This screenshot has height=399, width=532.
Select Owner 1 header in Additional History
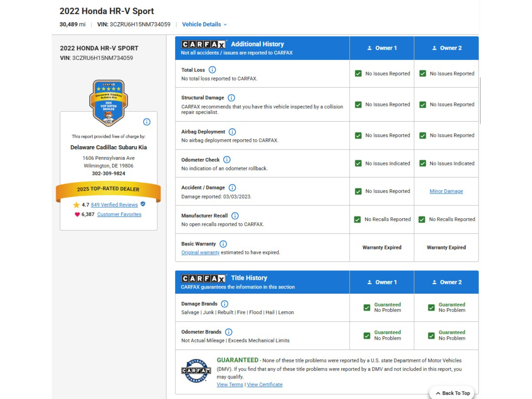click(x=382, y=48)
